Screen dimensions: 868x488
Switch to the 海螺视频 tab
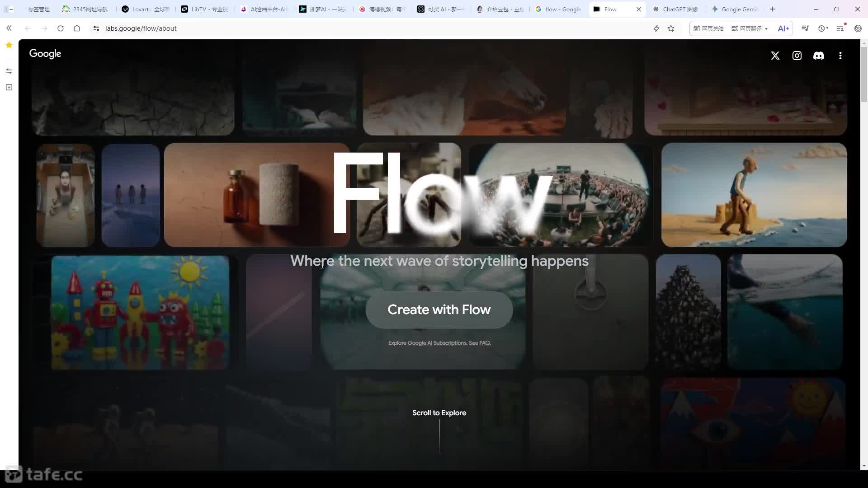click(x=382, y=9)
